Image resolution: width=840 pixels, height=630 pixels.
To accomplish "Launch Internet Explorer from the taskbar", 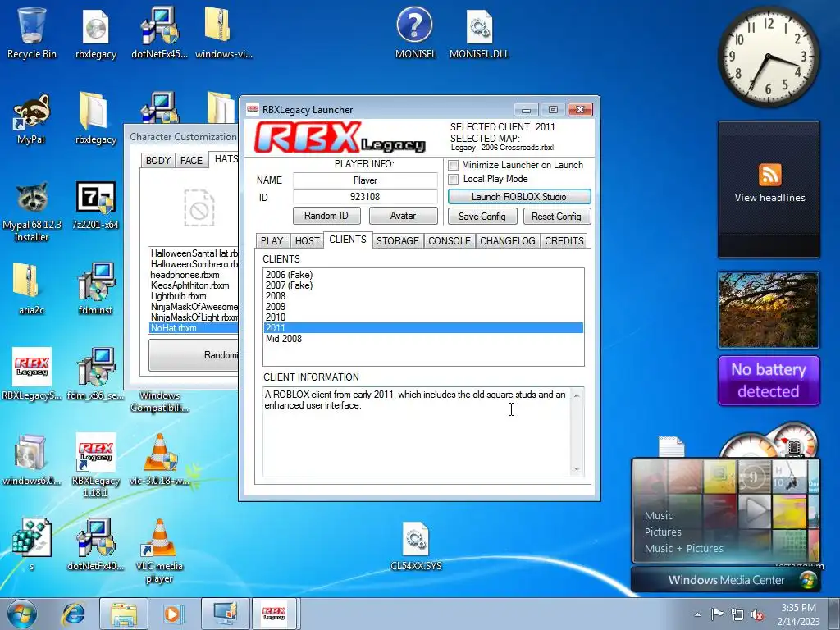I will [x=73, y=614].
